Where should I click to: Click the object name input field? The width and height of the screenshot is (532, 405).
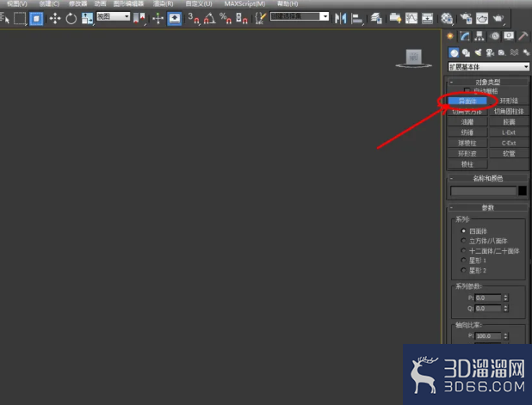[483, 191]
